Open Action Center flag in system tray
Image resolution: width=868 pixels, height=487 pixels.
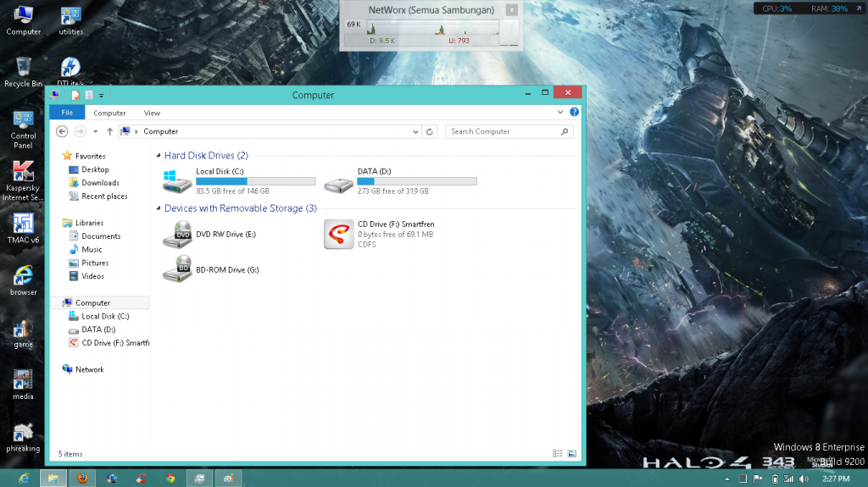coord(758,479)
